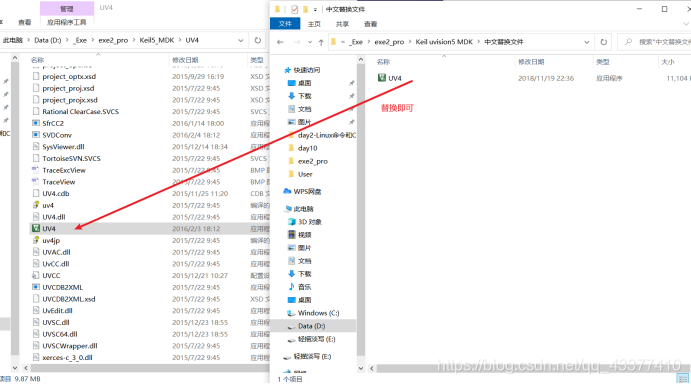Click Downloads arrow icon under Quick access
This screenshot has width=691, height=384.
(x=291, y=96)
